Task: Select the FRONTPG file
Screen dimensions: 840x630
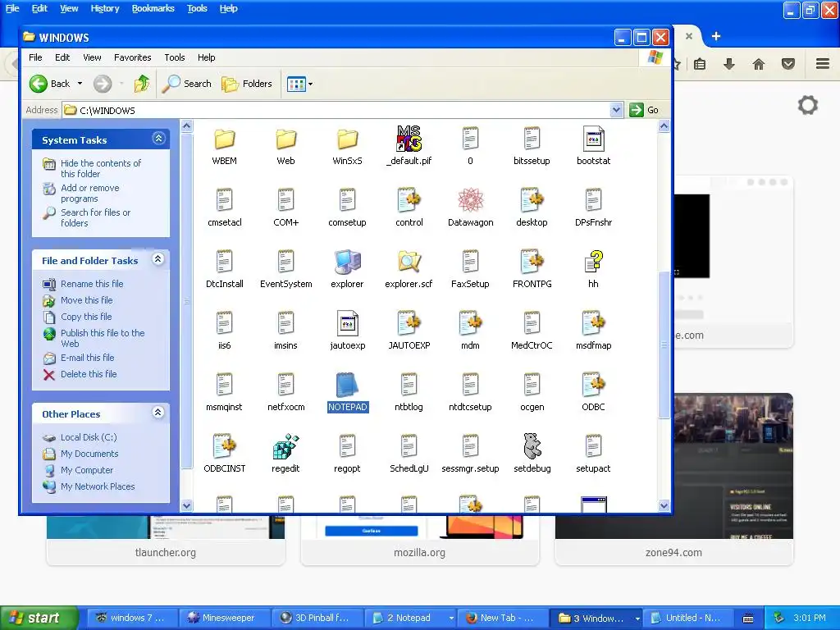Action: (532, 269)
